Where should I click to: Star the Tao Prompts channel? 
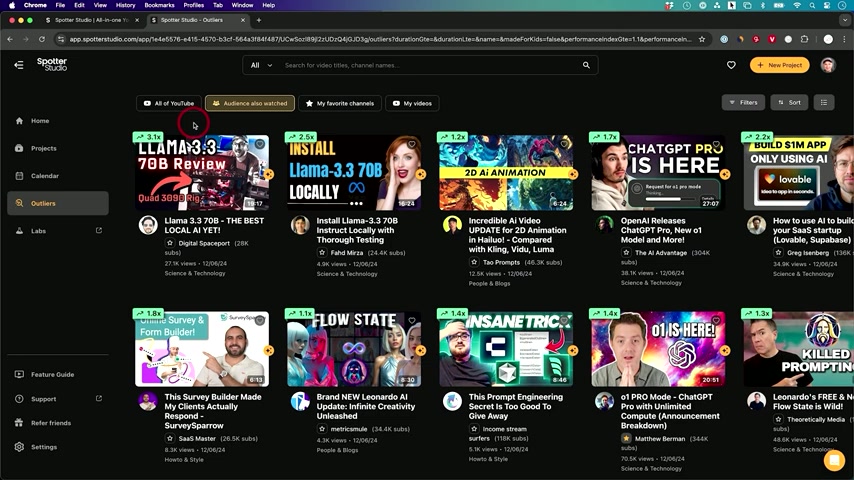pos(474,262)
